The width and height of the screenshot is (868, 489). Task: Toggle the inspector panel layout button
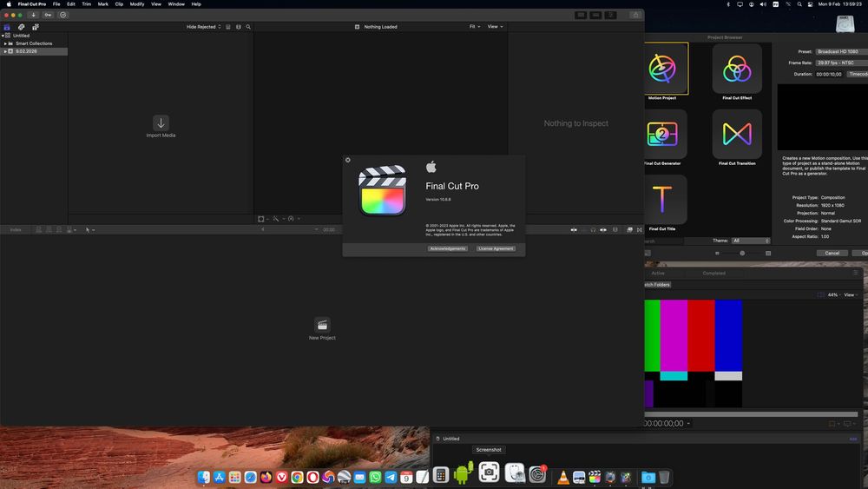pyautogui.click(x=610, y=15)
